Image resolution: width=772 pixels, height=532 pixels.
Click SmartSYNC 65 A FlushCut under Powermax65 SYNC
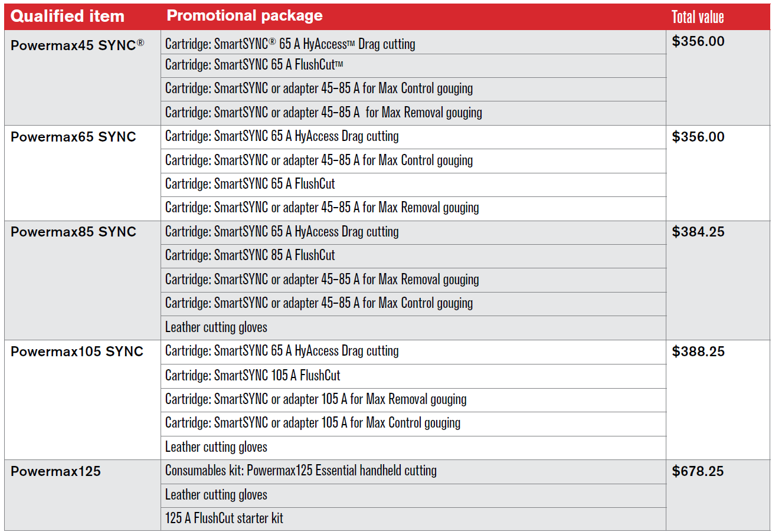[250, 184]
